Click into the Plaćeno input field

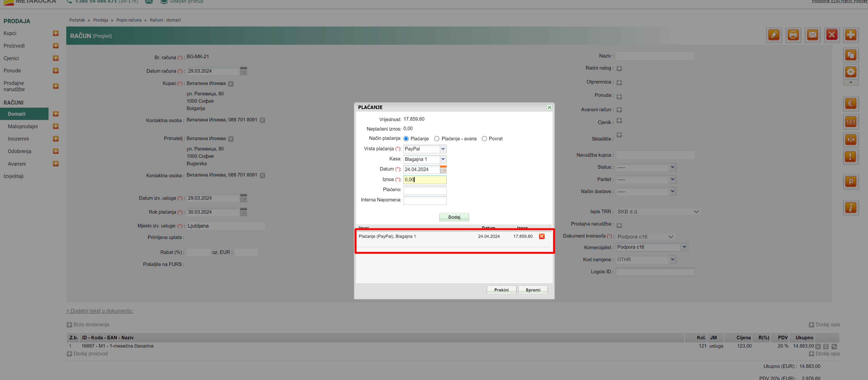(x=425, y=190)
